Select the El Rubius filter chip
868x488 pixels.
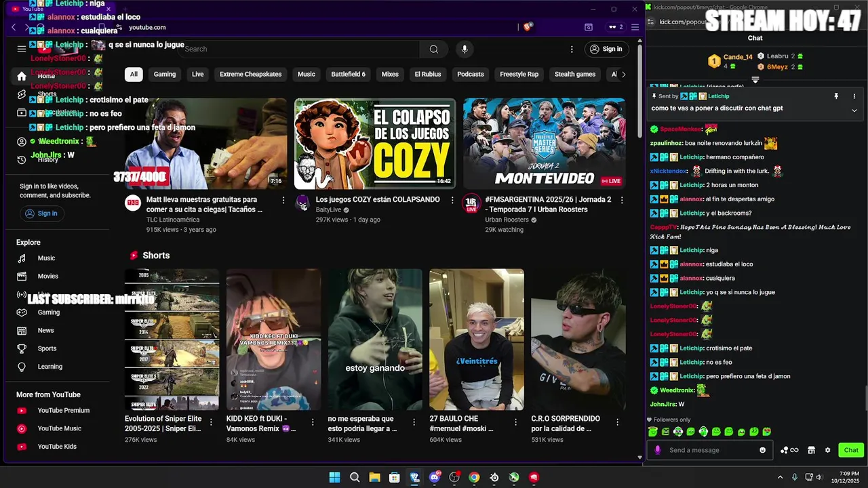point(428,74)
